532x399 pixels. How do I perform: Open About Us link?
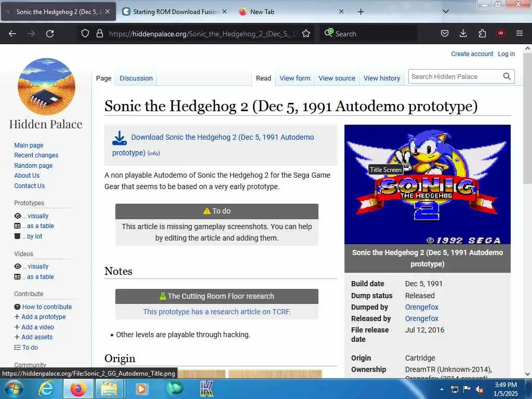27,176
